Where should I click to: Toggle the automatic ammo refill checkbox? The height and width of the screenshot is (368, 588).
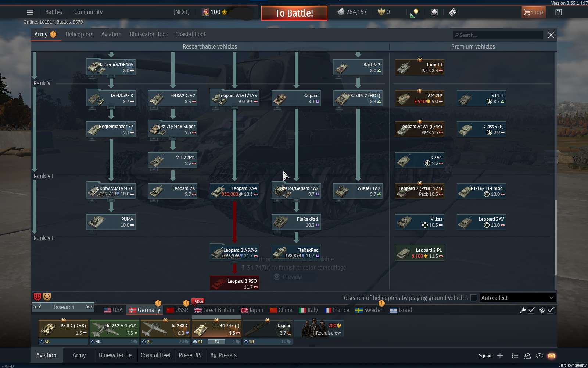tap(551, 310)
